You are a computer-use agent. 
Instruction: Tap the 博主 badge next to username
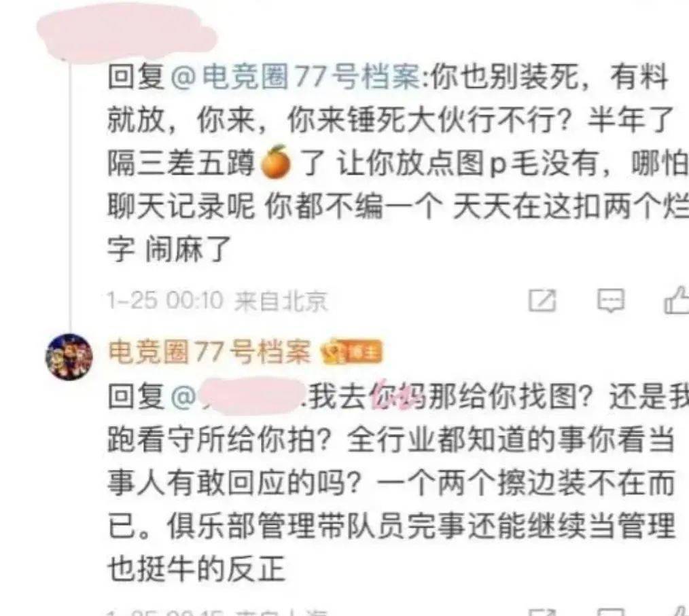tap(365, 352)
